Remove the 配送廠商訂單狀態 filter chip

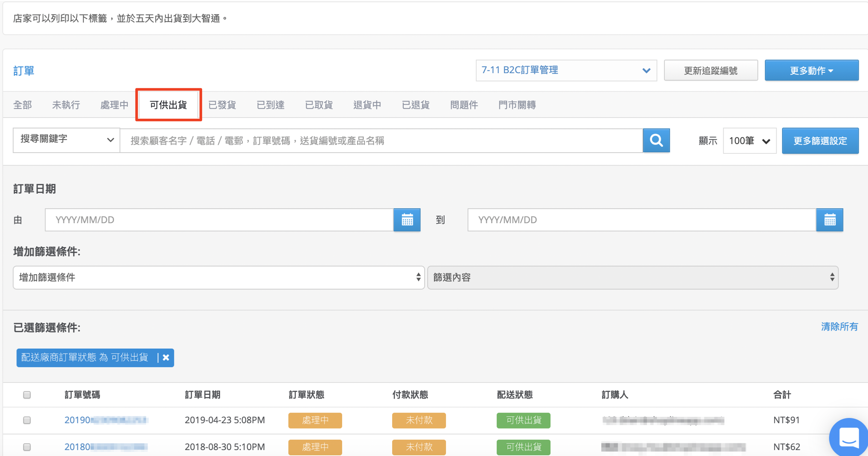[166, 358]
